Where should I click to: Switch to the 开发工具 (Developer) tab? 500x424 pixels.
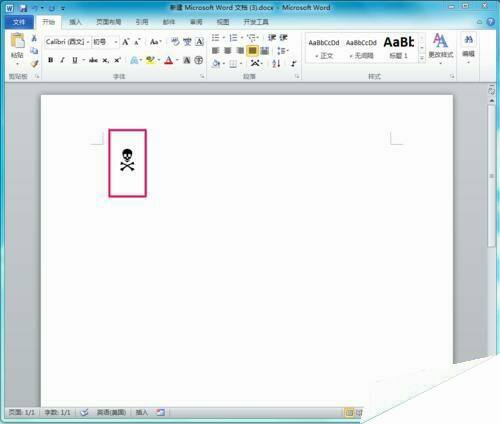coord(256,22)
